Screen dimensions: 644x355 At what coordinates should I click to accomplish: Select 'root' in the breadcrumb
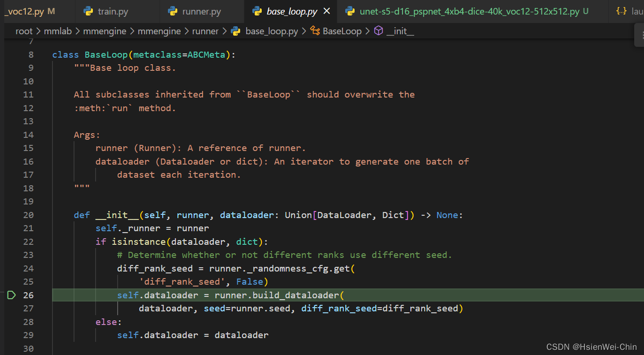pyautogui.click(x=24, y=31)
